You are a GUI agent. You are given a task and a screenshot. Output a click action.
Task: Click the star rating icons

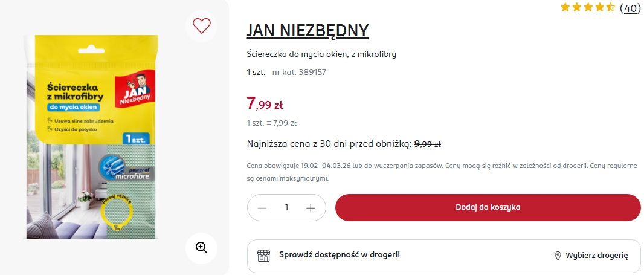(x=587, y=8)
